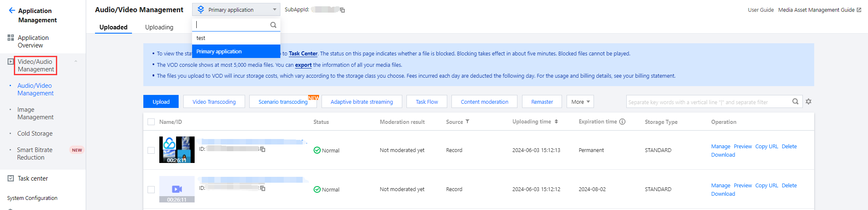868x210 pixels.
Task: Check the first video row checkbox
Action: point(151,150)
